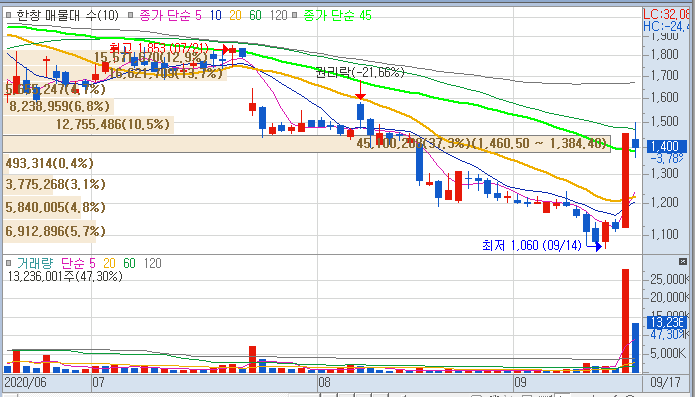Click the square marker before 종가 단순 5
The image size is (695, 397).
(x=130, y=16)
